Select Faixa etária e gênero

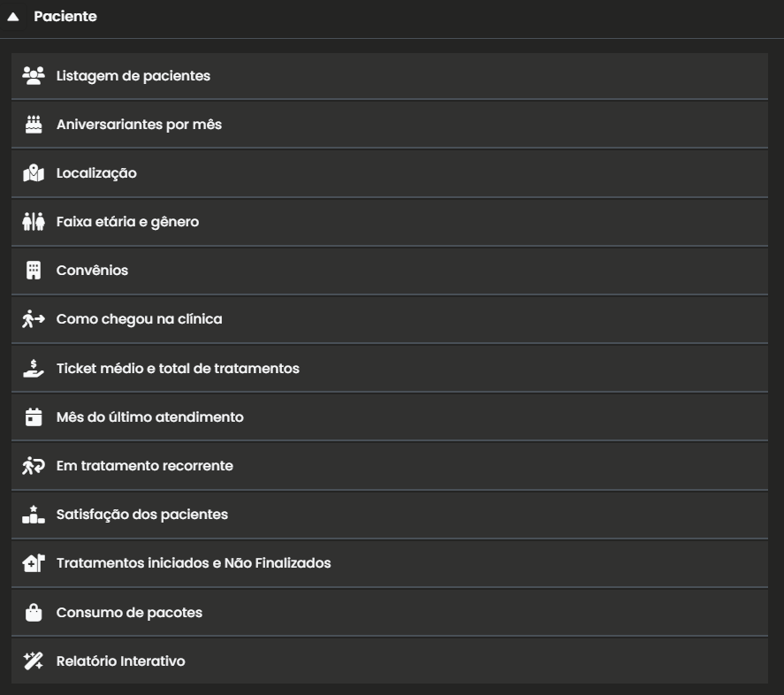click(x=127, y=222)
